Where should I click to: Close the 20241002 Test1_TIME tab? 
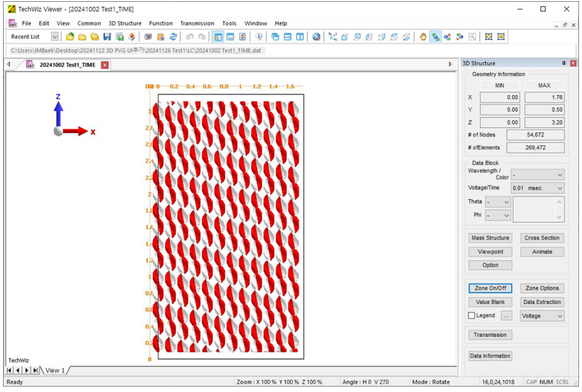click(105, 65)
